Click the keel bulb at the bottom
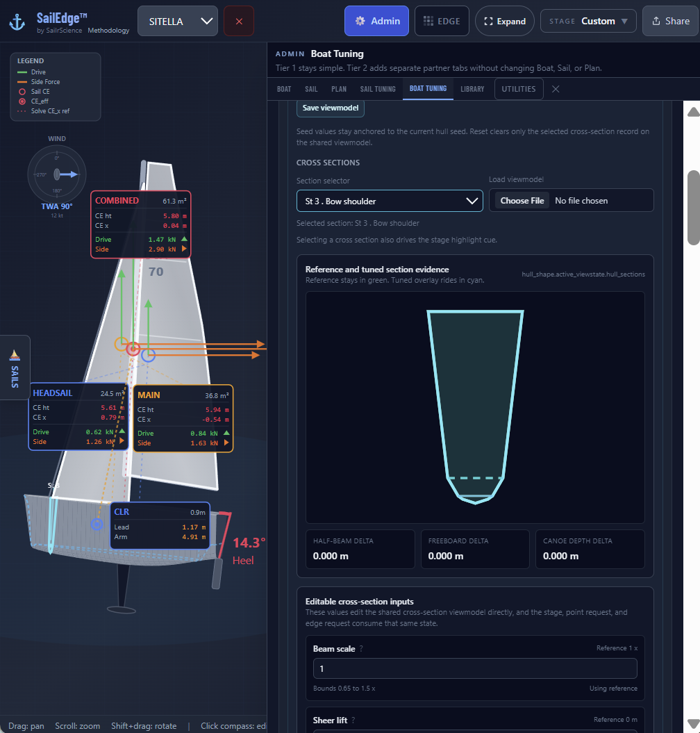The image size is (700, 733). pos(122,610)
